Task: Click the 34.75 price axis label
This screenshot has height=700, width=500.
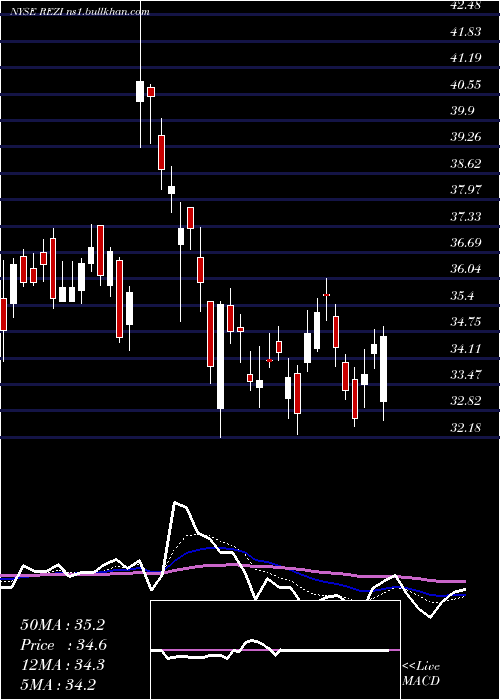Action: point(467,322)
